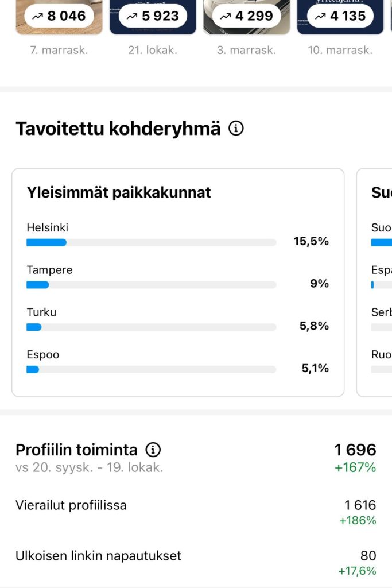392x588 pixels.
Task: Tap trend arrow icon on 8 046 badge
Action: tap(38, 17)
